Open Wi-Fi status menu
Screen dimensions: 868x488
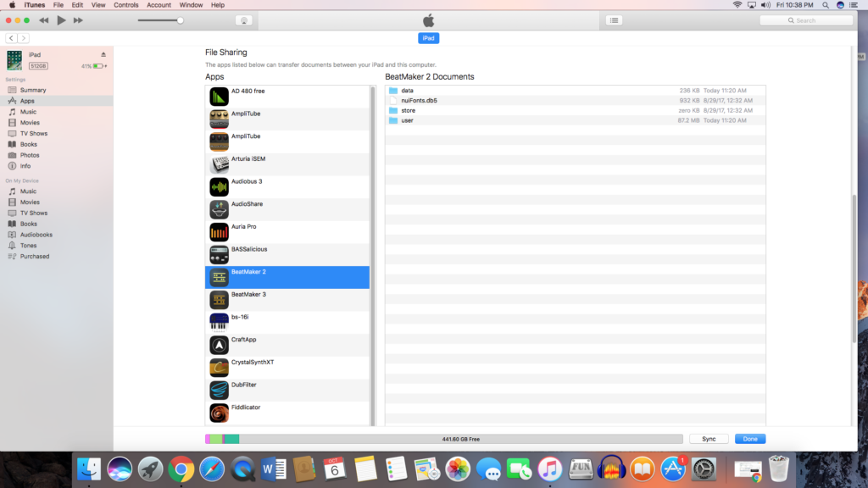(737, 5)
